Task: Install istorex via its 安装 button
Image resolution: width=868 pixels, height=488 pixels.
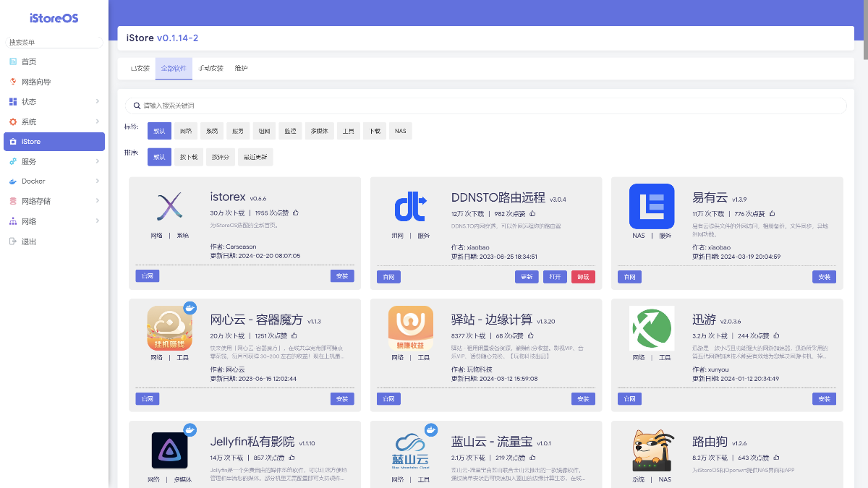Action: coord(341,275)
